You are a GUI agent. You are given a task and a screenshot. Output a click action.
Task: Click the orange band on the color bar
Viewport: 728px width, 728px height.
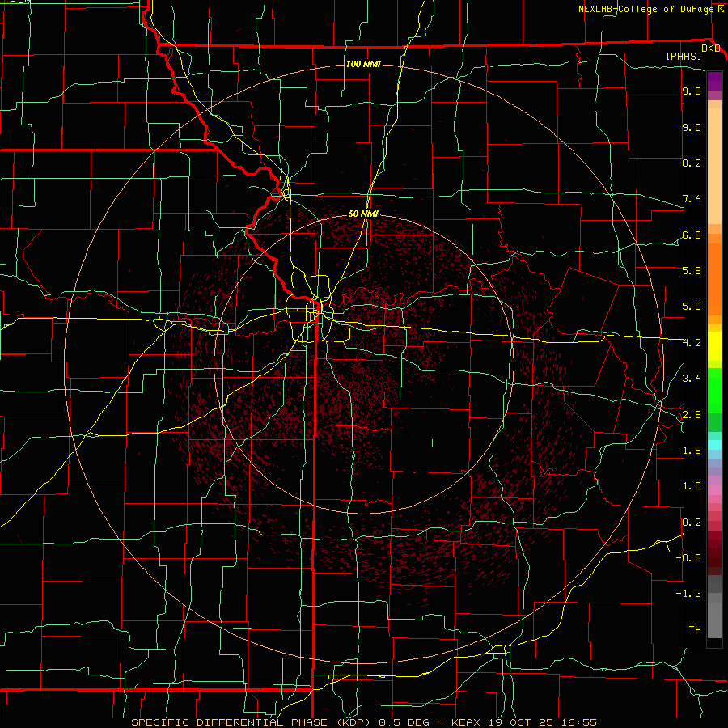click(x=714, y=278)
